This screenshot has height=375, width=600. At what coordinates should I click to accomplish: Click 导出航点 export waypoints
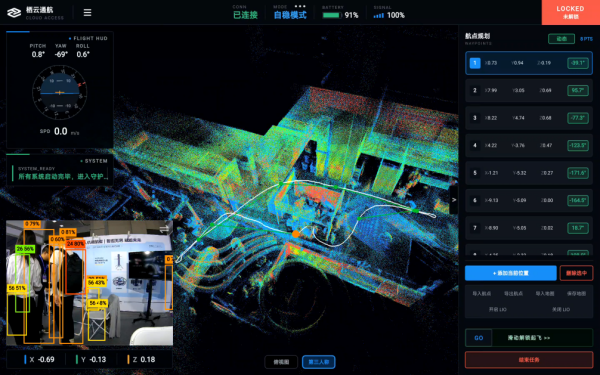coord(513,293)
